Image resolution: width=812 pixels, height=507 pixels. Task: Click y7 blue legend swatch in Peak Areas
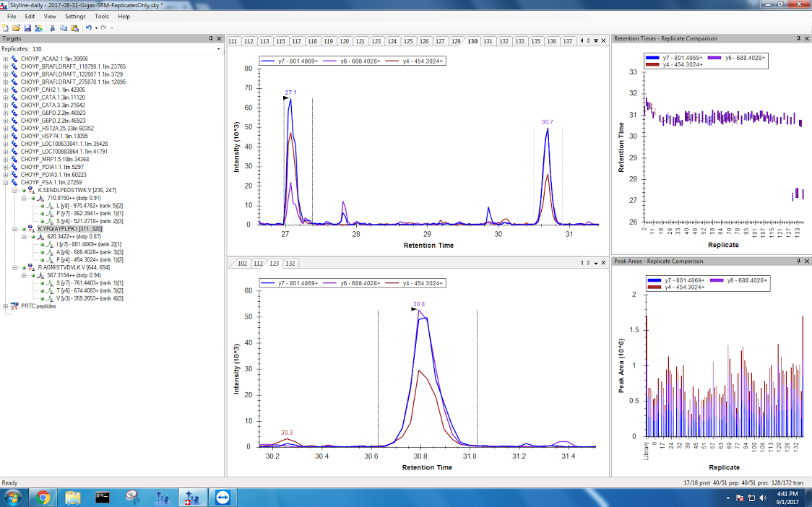click(x=655, y=281)
